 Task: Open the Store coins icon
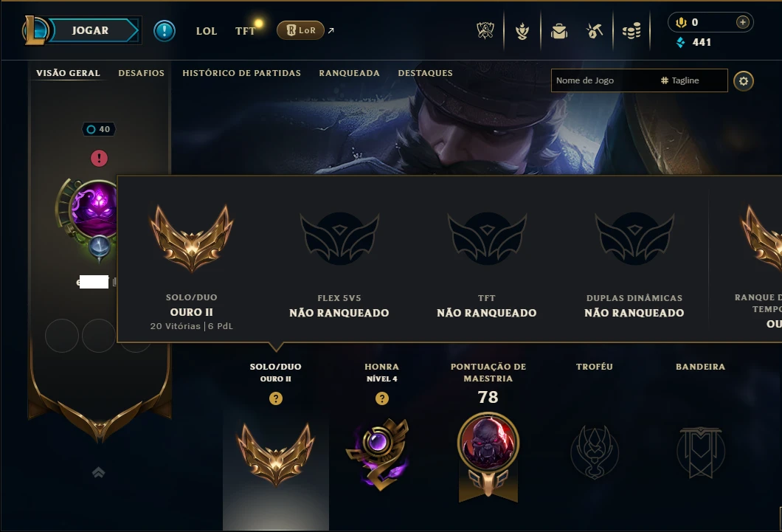[x=632, y=32]
